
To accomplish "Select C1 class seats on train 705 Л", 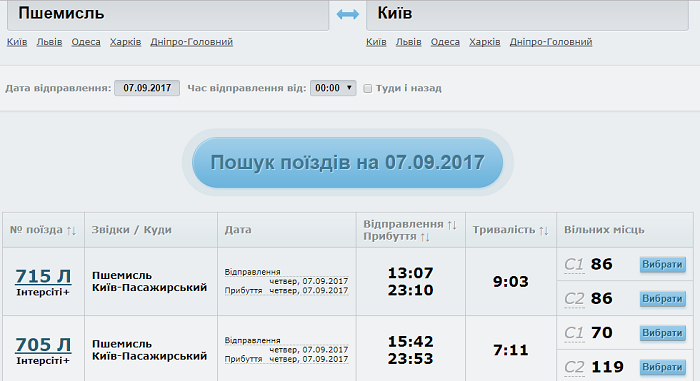I will [662, 333].
